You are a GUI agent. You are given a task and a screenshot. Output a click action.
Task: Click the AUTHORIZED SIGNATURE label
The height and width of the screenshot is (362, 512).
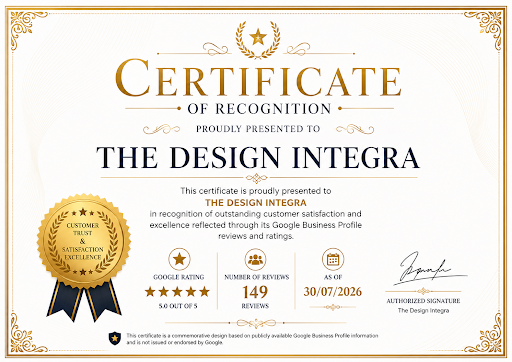tap(423, 301)
